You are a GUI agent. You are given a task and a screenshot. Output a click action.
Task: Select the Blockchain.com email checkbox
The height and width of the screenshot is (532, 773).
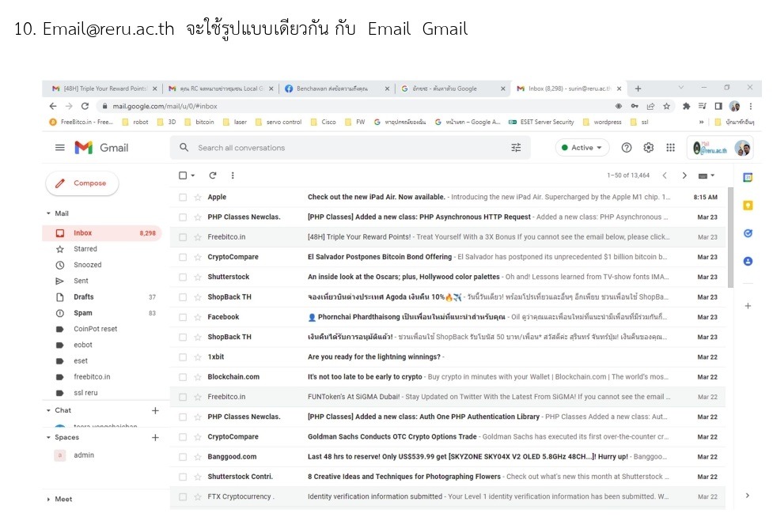[x=183, y=377]
